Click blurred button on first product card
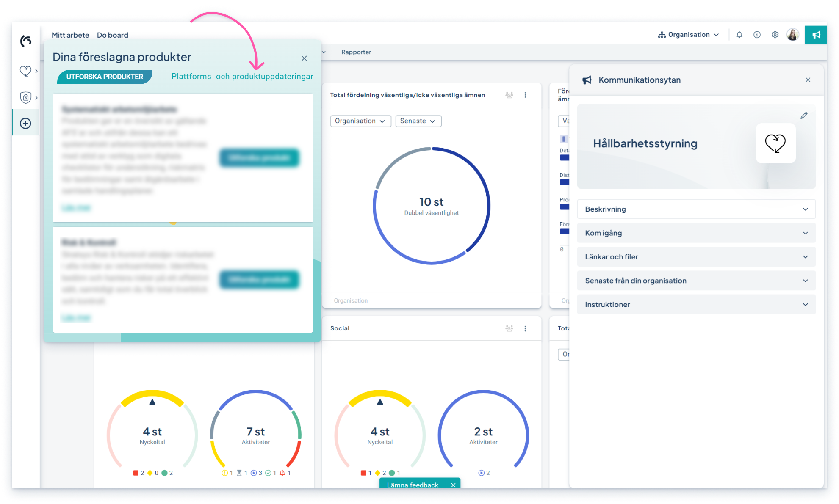The image size is (839, 504). (x=259, y=157)
